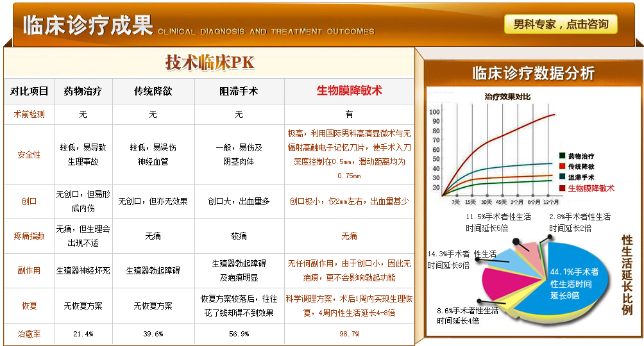Click the 阻滞手术 column header
The image size is (644, 346).
point(239,91)
